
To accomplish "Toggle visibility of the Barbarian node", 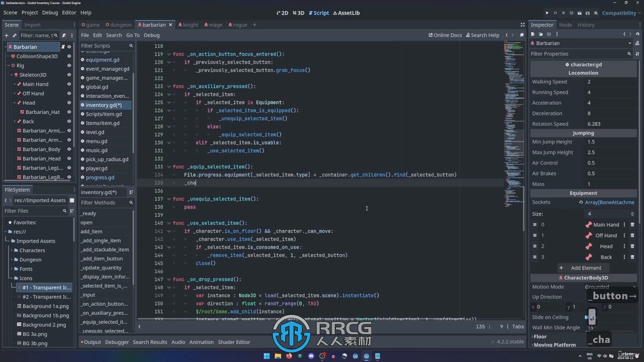I will point(70,47).
